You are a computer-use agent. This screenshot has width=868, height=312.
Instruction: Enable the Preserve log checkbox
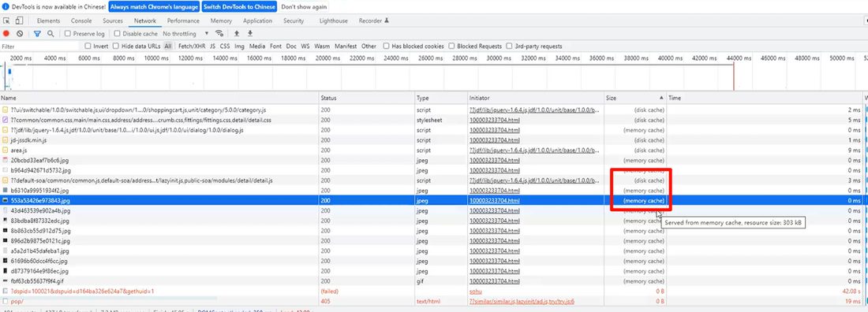tap(68, 34)
